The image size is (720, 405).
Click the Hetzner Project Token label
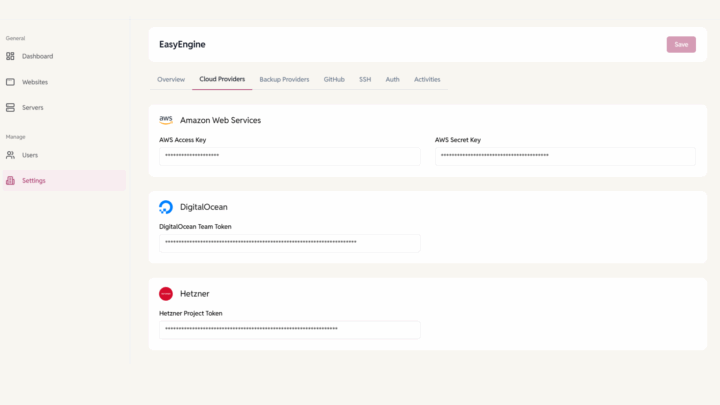[191, 313]
